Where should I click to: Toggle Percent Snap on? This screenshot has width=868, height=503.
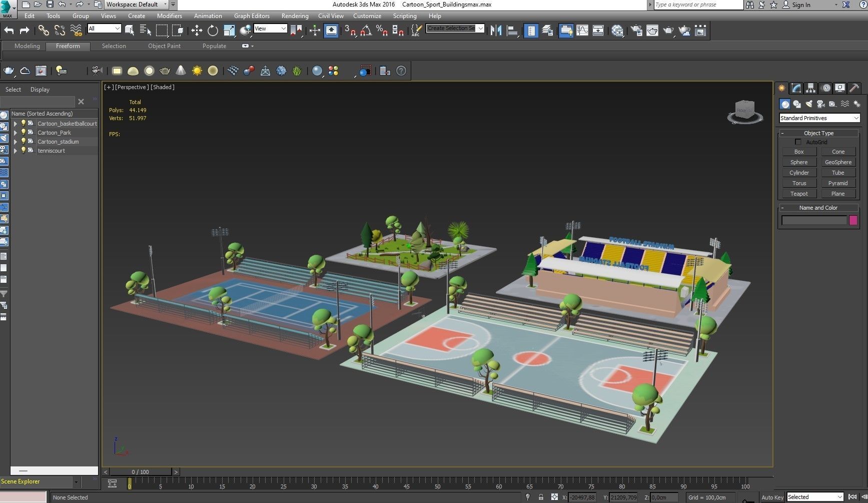point(382,31)
